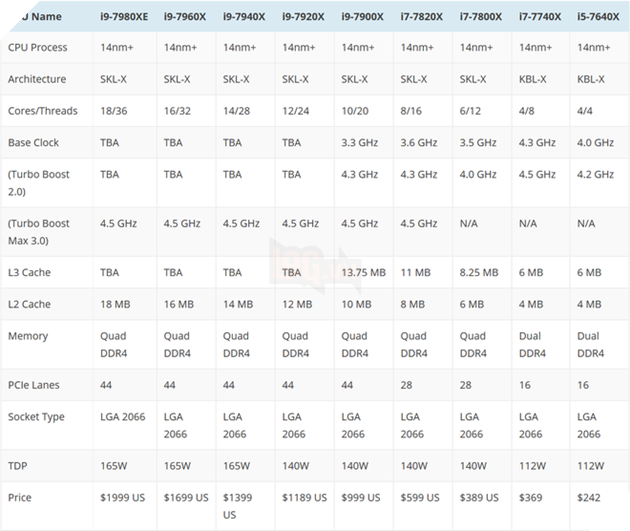Click the $1699 US price cell
Image resolution: width=630 pixels, height=531 pixels.
coord(186,497)
